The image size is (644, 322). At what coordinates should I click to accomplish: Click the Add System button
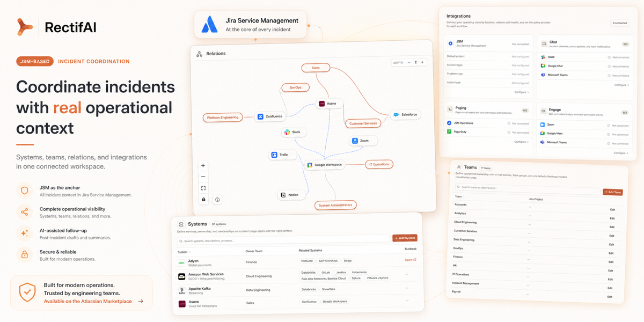pyautogui.click(x=405, y=238)
